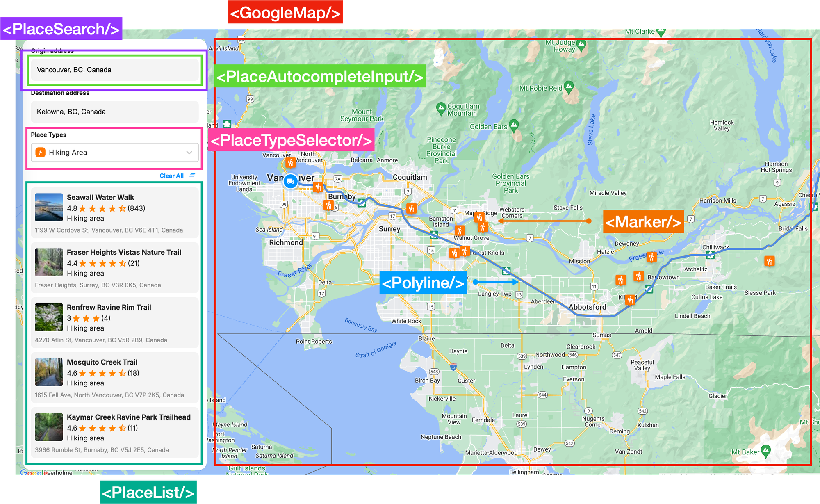Click the Clear All link

pyautogui.click(x=172, y=175)
